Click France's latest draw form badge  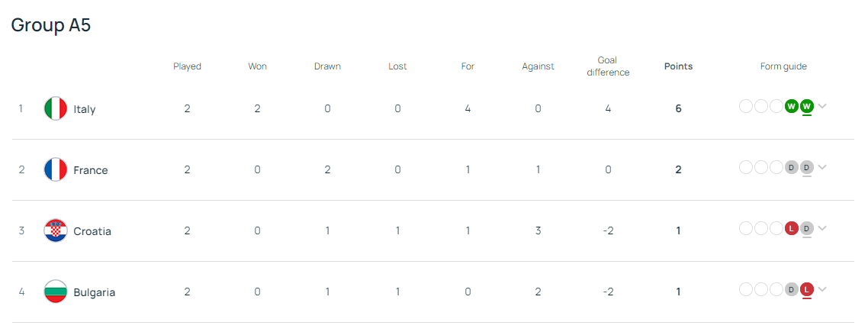[x=806, y=167]
